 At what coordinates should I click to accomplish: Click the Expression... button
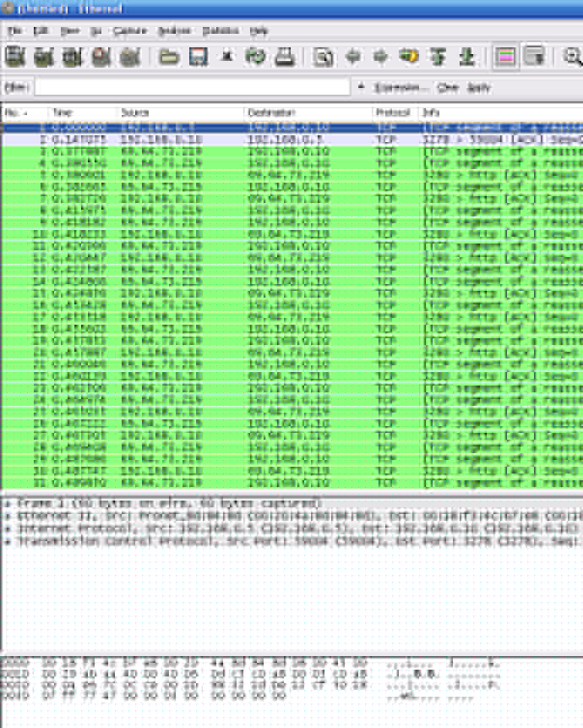[x=401, y=87]
